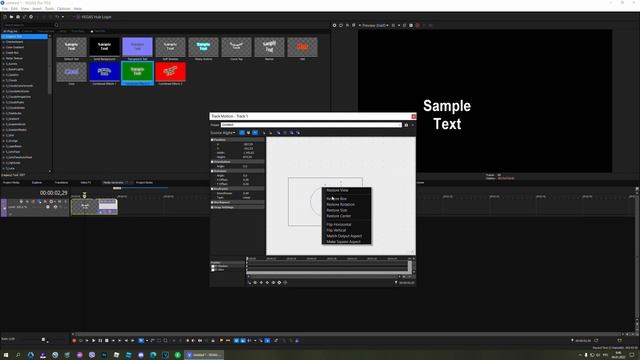The image size is (640, 360).
Task: Select Noise Texture in plug-in list
Action: (x=15, y=58)
